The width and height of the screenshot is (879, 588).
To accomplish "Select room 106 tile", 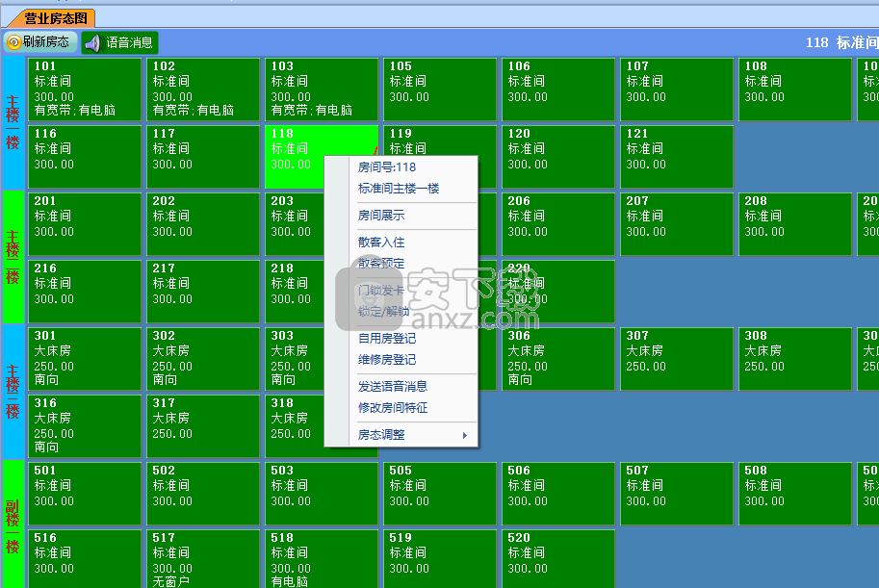I will coord(558,89).
